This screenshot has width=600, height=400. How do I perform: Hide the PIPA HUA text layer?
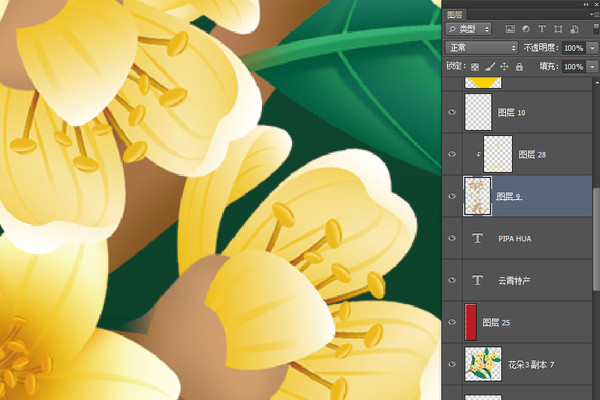point(452,238)
